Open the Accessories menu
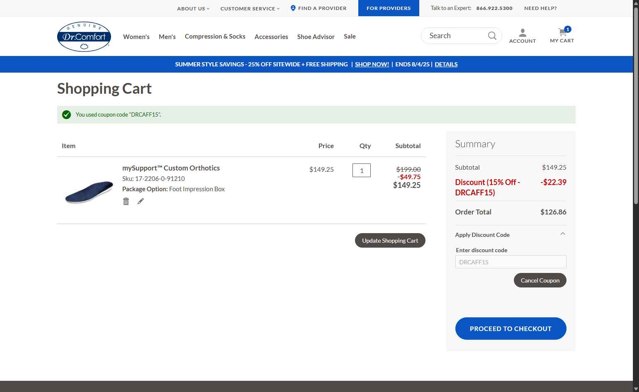 pos(271,37)
